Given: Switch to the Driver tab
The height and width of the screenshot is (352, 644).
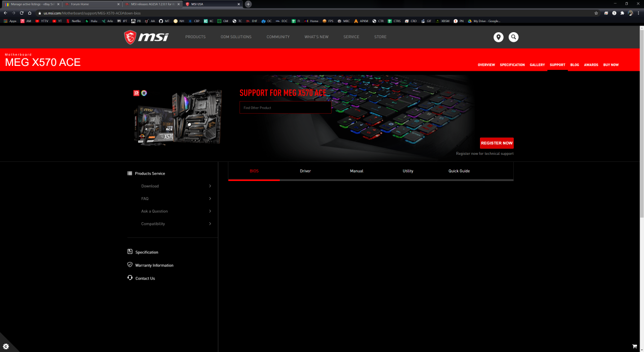Looking at the screenshot, I should pyautogui.click(x=305, y=171).
